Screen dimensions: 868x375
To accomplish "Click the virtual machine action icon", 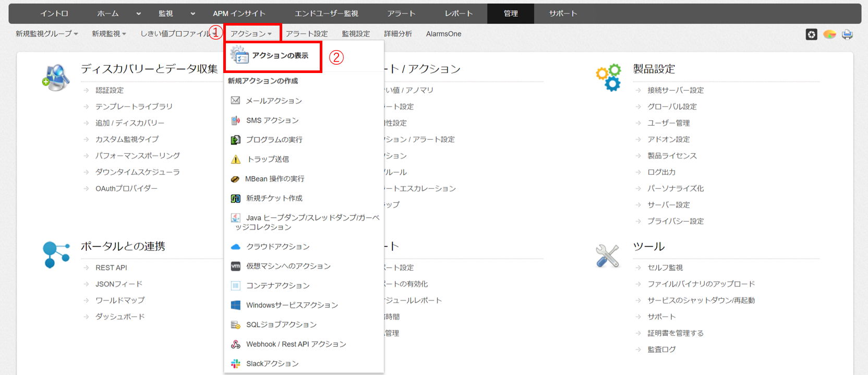I will pyautogui.click(x=235, y=266).
